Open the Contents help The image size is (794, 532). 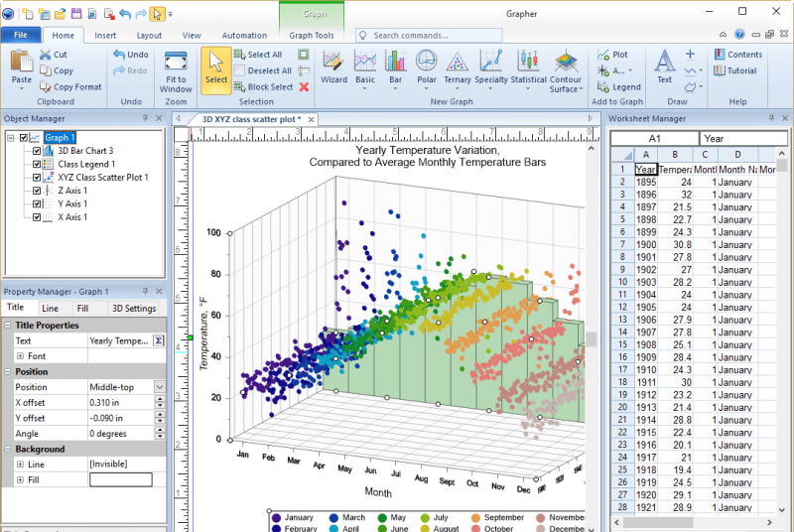coord(738,55)
